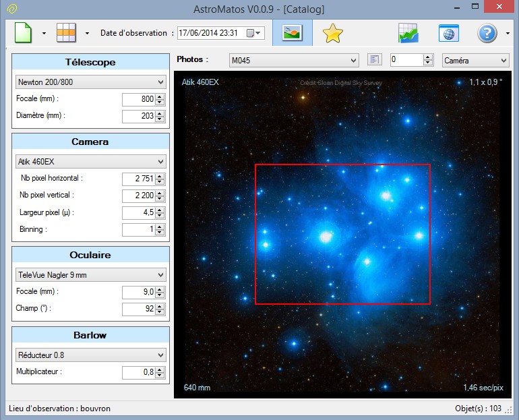519x420 pixels.
Task: Decrease Diamètre value with down arrow
Action: point(160,119)
